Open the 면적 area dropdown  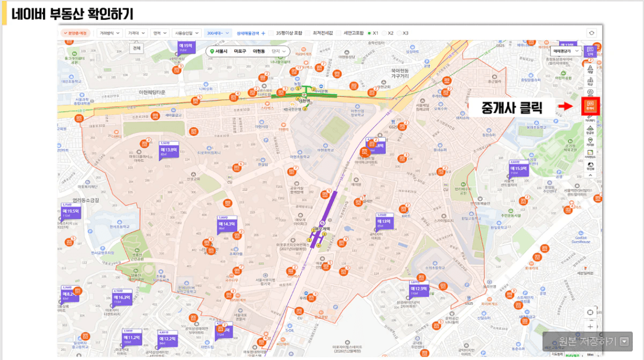(160, 33)
